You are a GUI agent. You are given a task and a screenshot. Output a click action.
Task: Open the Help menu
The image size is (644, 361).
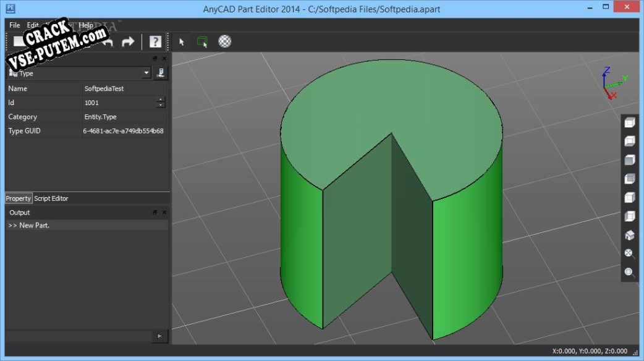[86, 25]
